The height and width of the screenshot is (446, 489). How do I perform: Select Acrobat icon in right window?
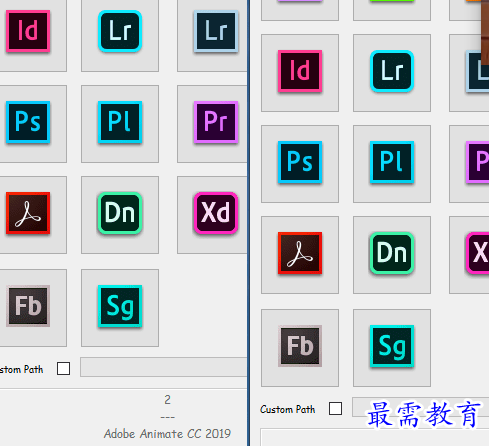point(300,253)
